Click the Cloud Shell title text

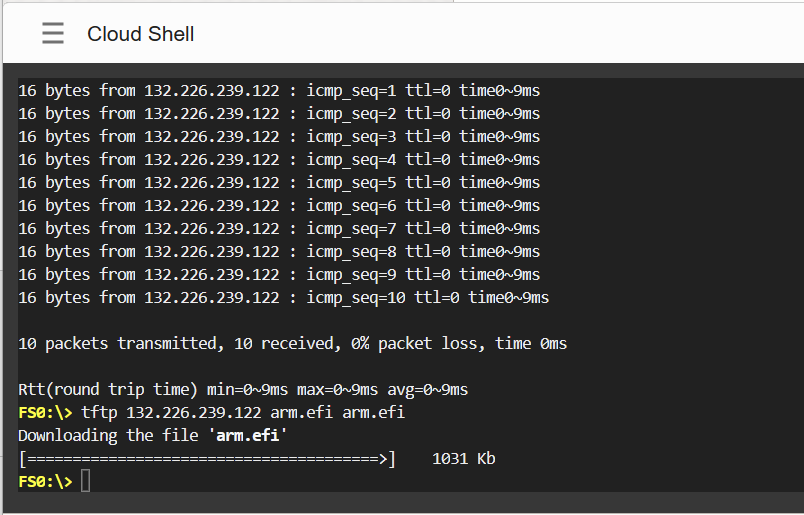tap(140, 34)
